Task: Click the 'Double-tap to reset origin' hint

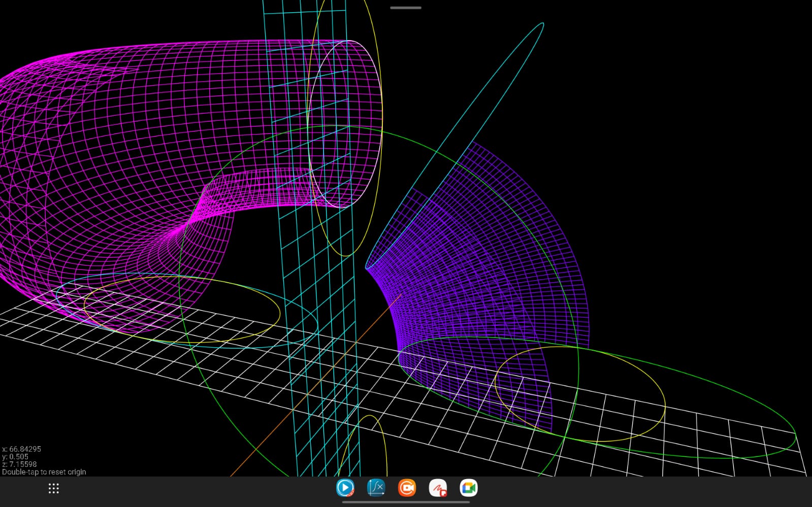Action: point(44,472)
